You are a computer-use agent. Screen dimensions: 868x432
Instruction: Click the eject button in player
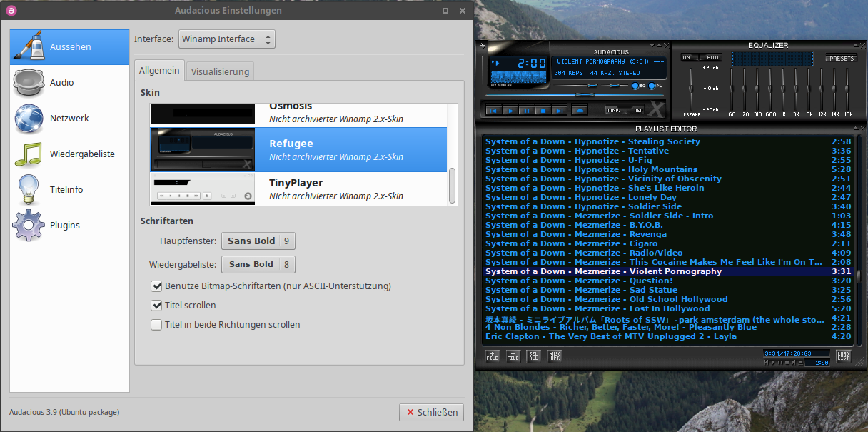(x=580, y=110)
